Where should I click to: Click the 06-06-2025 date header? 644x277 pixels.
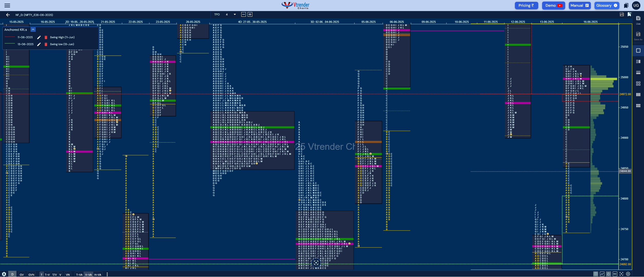(x=397, y=22)
